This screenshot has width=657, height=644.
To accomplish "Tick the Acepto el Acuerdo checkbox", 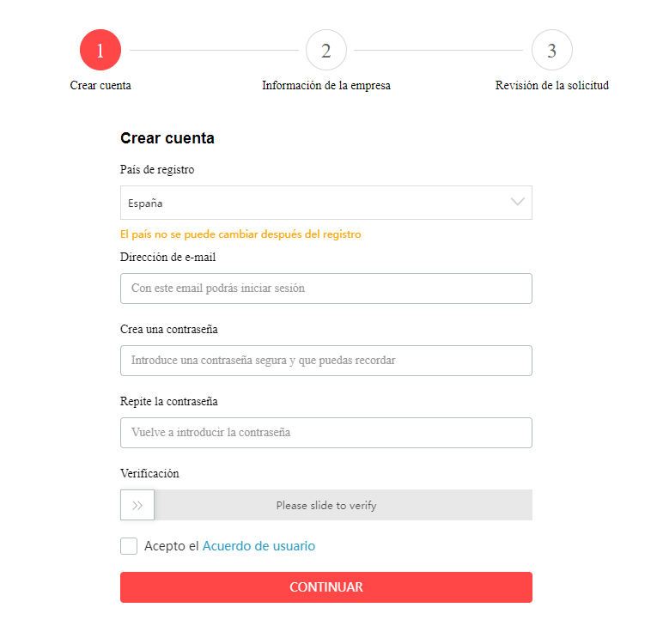I will click(x=129, y=546).
